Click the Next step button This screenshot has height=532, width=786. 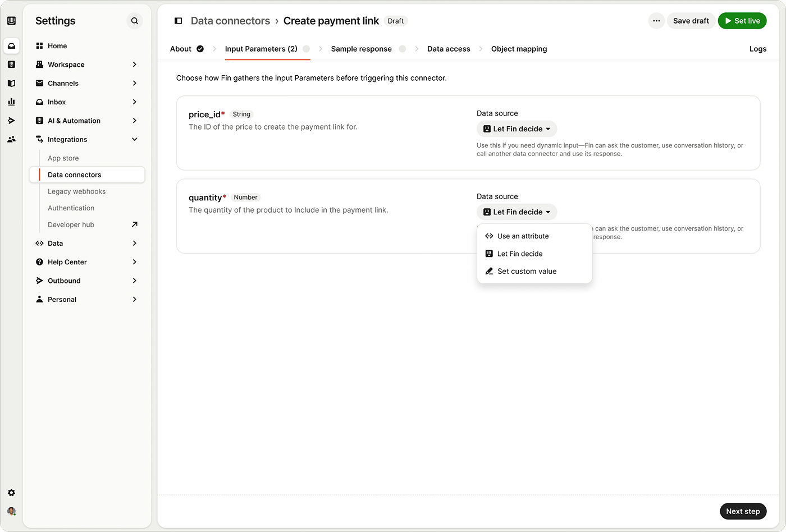pyautogui.click(x=742, y=511)
